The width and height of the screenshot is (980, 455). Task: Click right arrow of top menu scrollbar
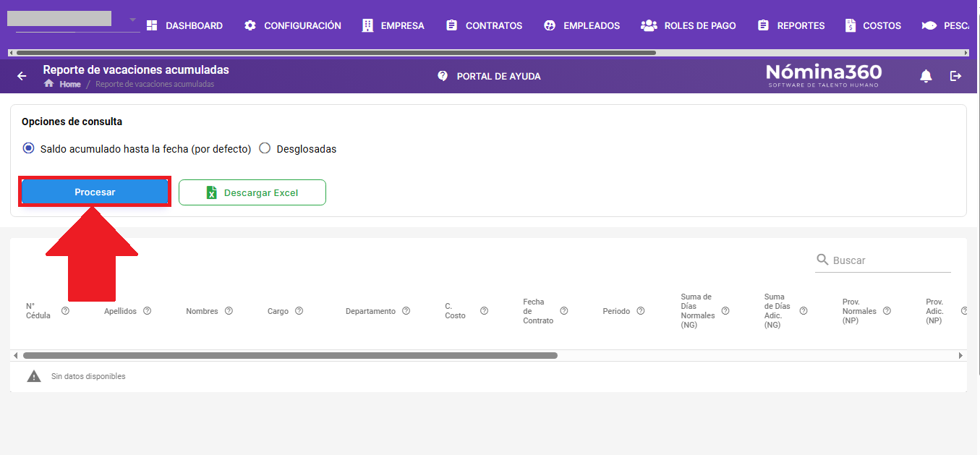[x=966, y=53]
